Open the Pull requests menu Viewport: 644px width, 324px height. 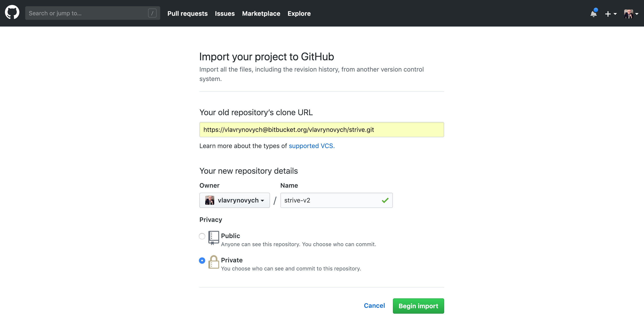click(187, 13)
